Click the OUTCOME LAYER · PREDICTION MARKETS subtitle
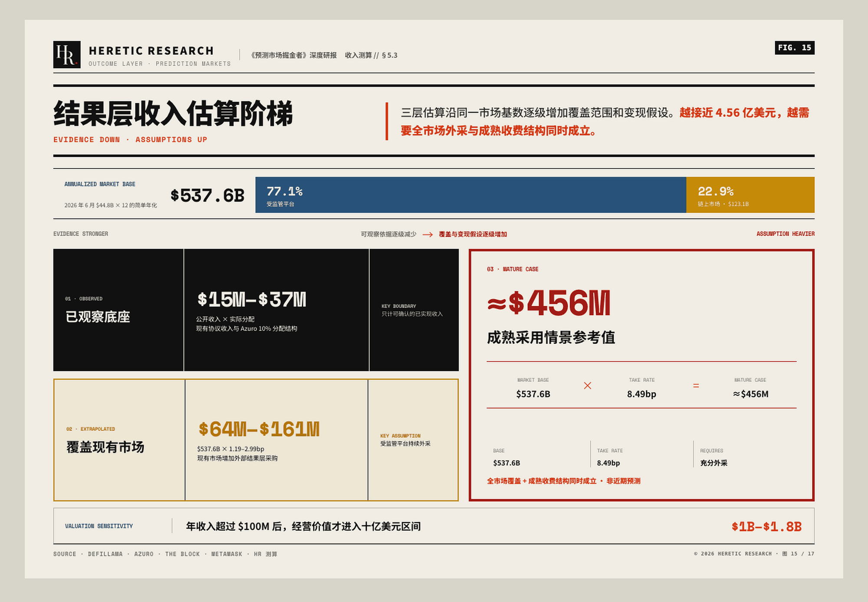Viewport: 868px width, 602px height. 160,64
